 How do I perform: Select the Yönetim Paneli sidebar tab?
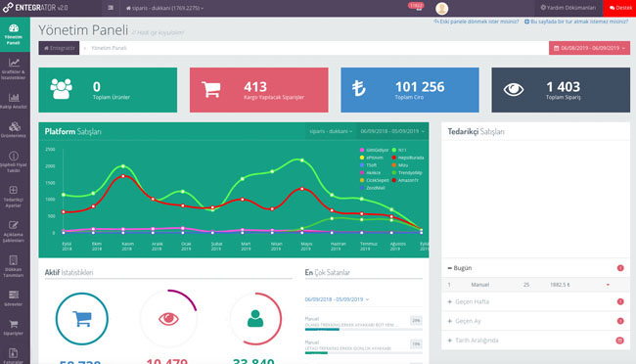pyautogui.click(x=15, y=34)
